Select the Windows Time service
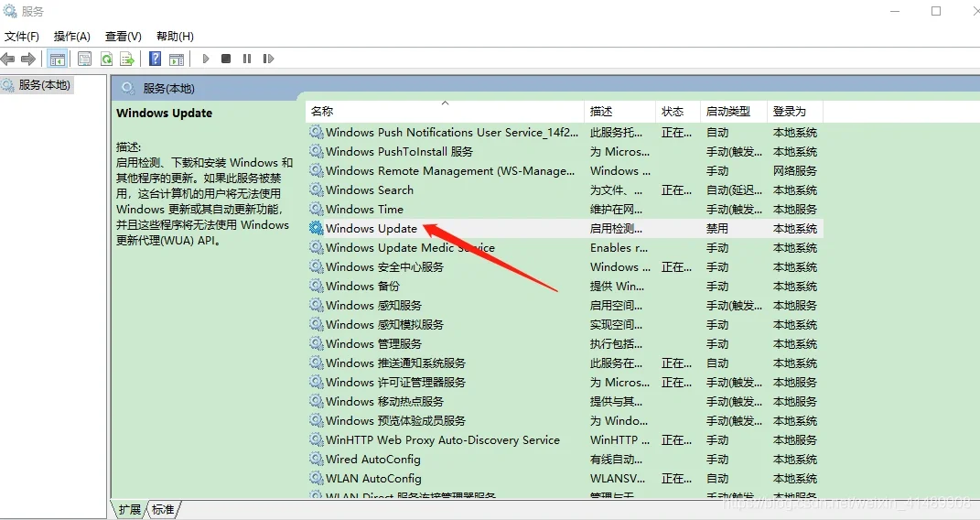Image resolution: width=980 pixels, height=520 pixels. coord(565,210)
